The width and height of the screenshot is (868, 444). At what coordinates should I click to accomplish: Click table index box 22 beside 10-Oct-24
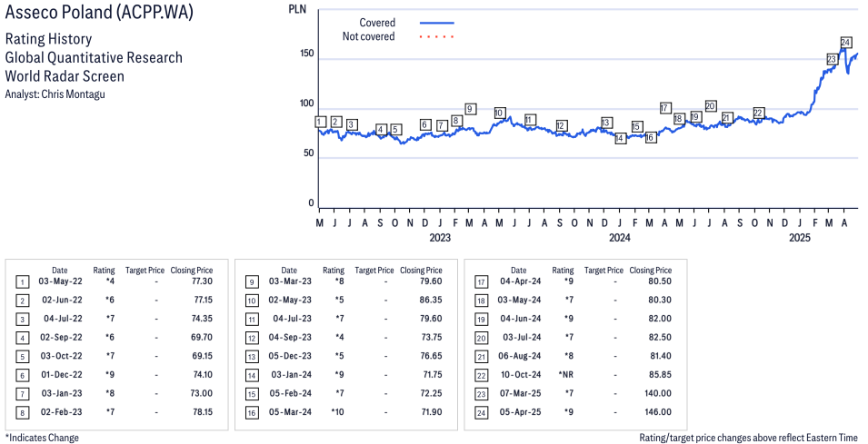pos(481,376)
